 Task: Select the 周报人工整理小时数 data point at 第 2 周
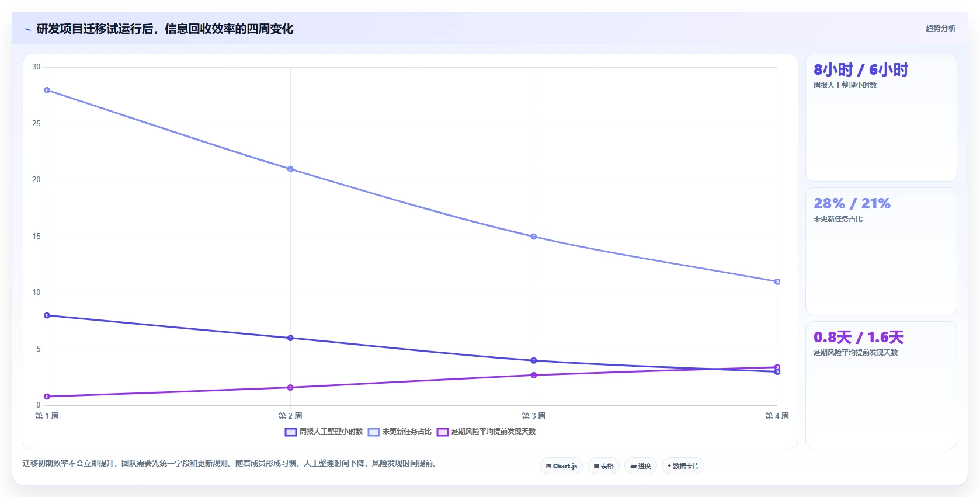tap(290, 338)
